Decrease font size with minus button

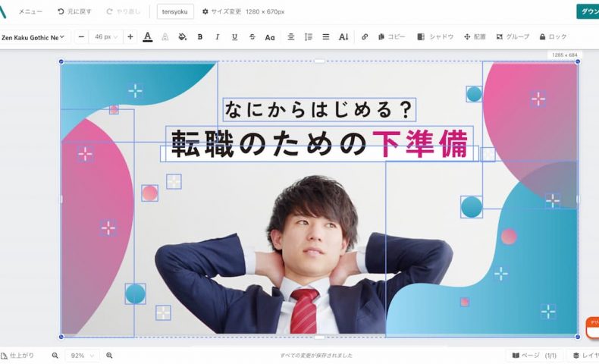coord(81,37)
